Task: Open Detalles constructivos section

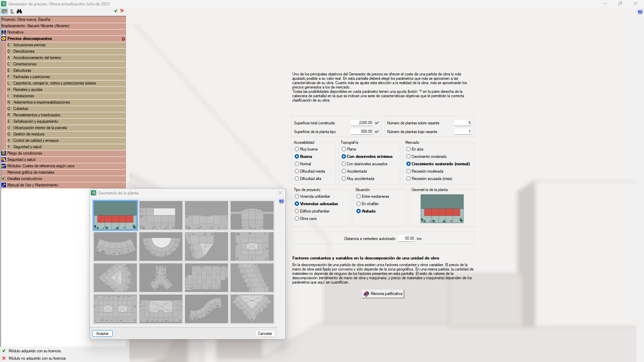Action: pos(25,179)
